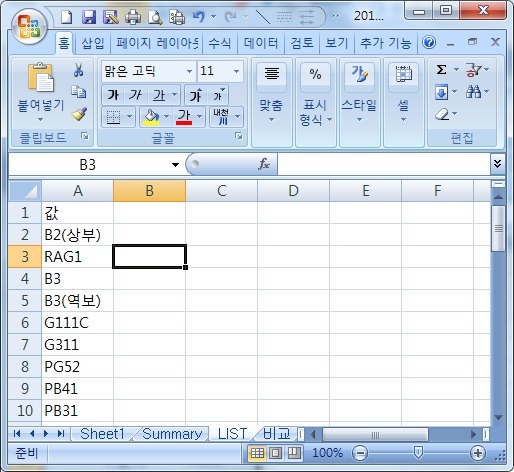Click the Fill down arrow icon
514x472 pixels.
click(441, 92)
